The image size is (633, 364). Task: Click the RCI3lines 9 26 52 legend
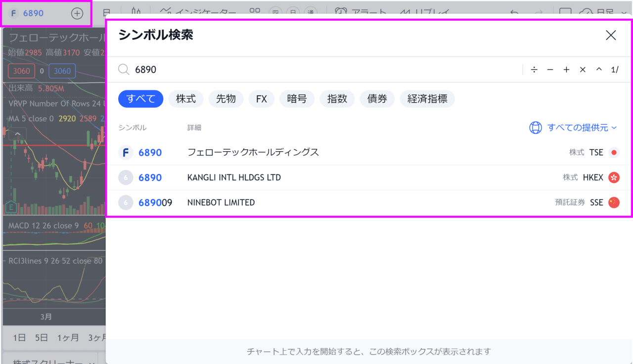[55, 261]
